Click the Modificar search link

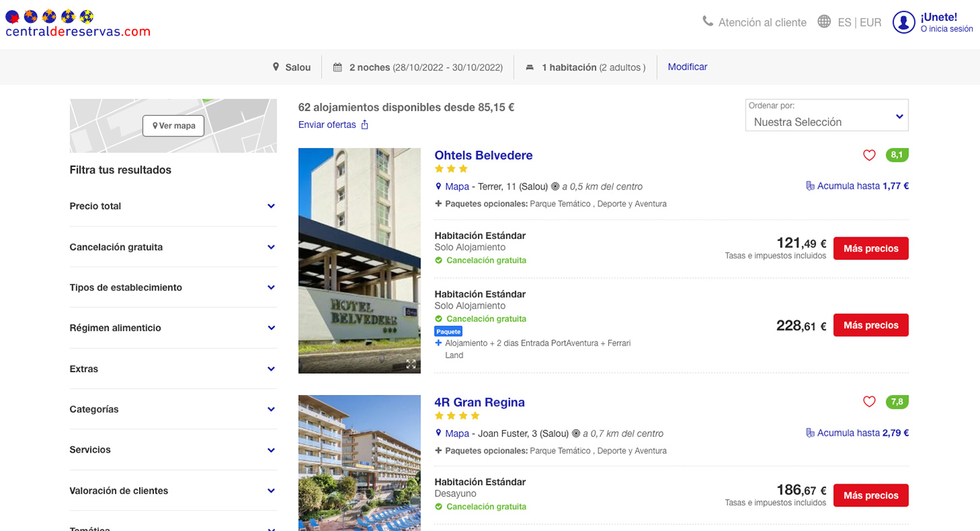687,67
